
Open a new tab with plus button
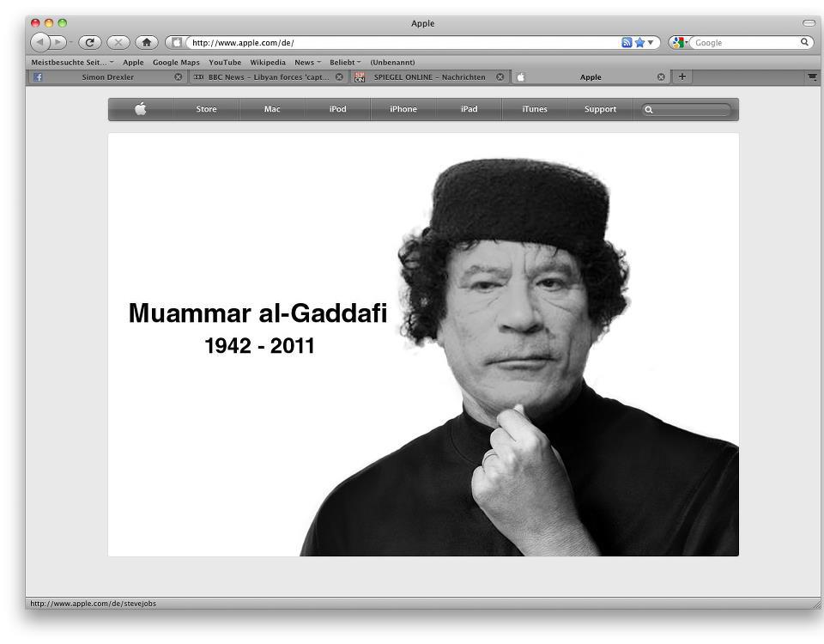point(682,76)
